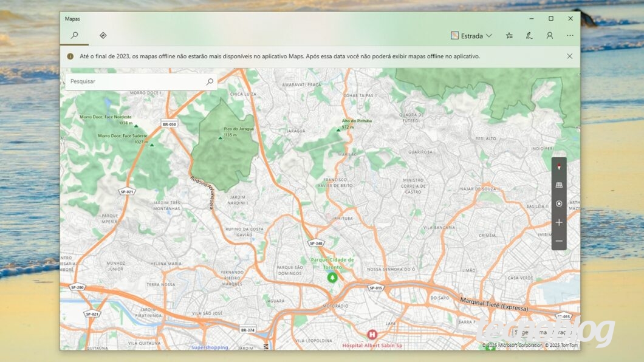644x362 pixels.
Task: Open the ... more options menu
Action: pyautogui.click(x=570, y=35)
